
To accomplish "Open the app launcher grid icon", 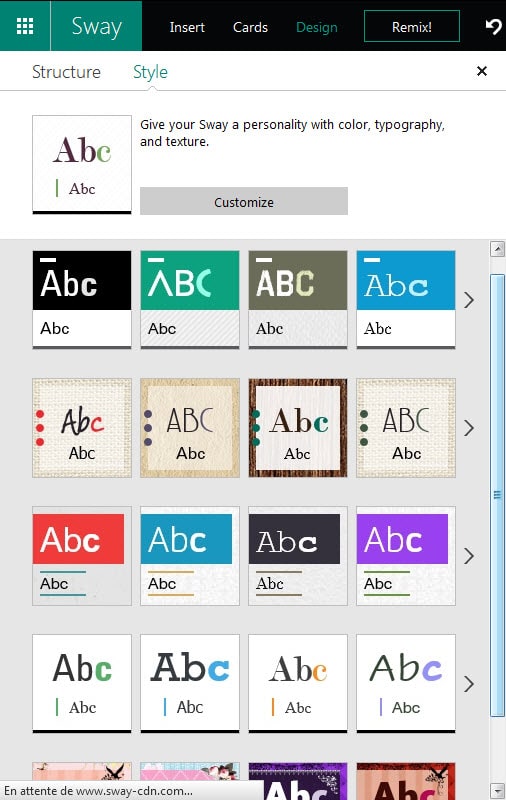I will [x=25, y=26].
